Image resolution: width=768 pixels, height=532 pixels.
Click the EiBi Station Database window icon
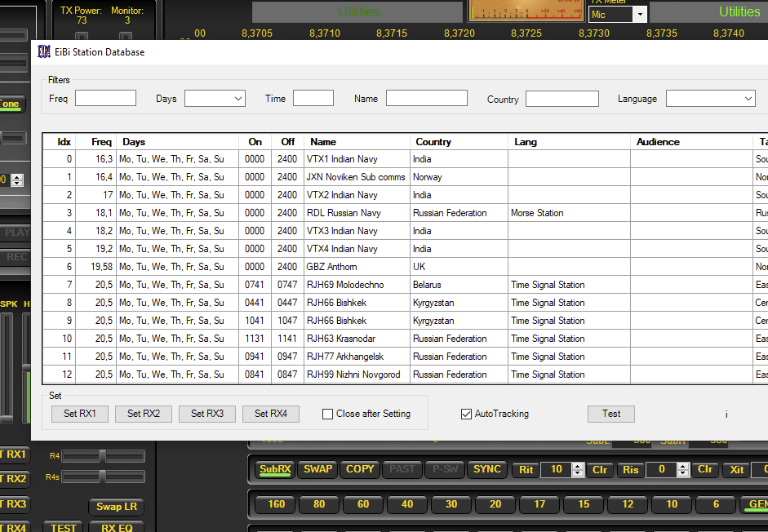point(44,51)
